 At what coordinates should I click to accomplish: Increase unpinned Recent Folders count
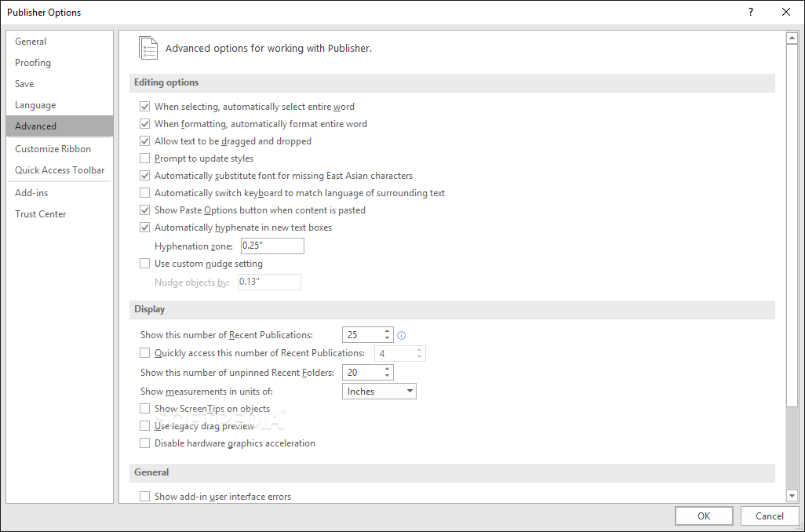point(387,369)
